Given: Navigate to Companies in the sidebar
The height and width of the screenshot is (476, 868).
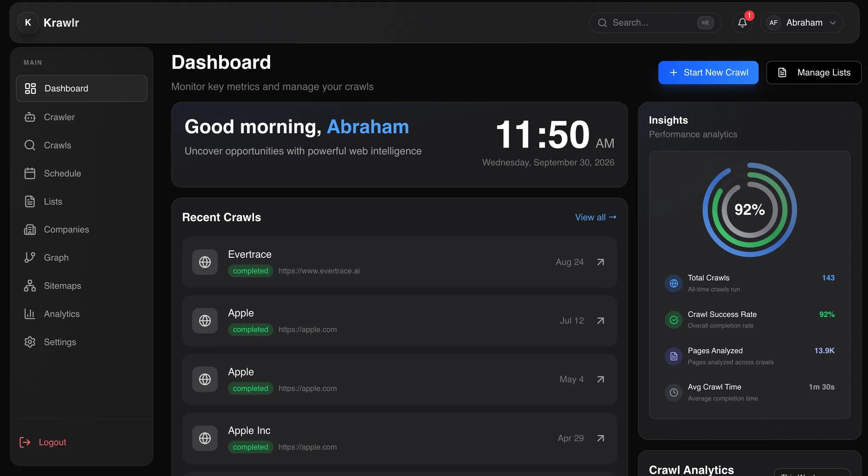Looking at the screenshot, I should [82, 230].
